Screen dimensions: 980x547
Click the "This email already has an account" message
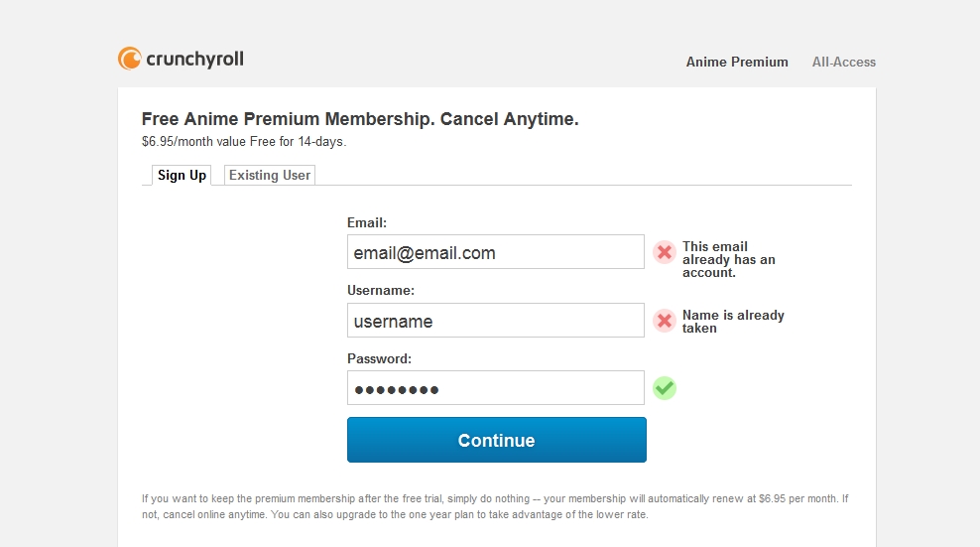728,259
